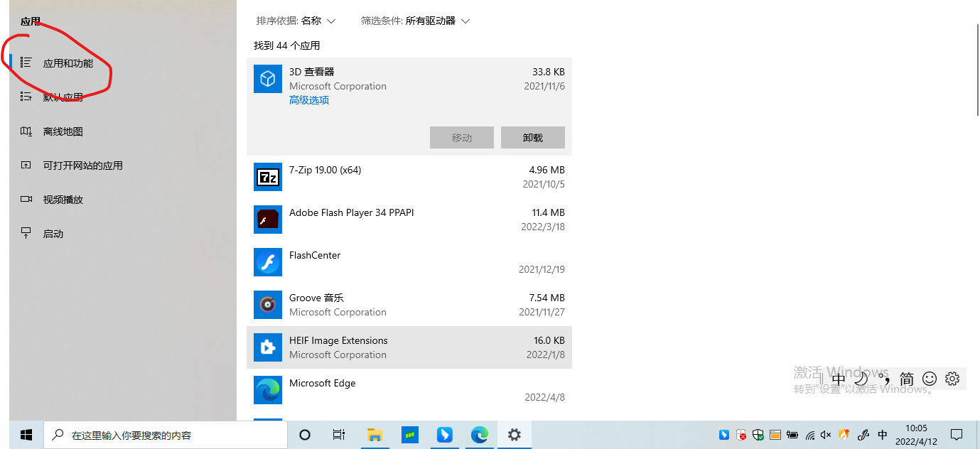
Task: Open the green-logo taskbar app
Action: tap(409, 435)
